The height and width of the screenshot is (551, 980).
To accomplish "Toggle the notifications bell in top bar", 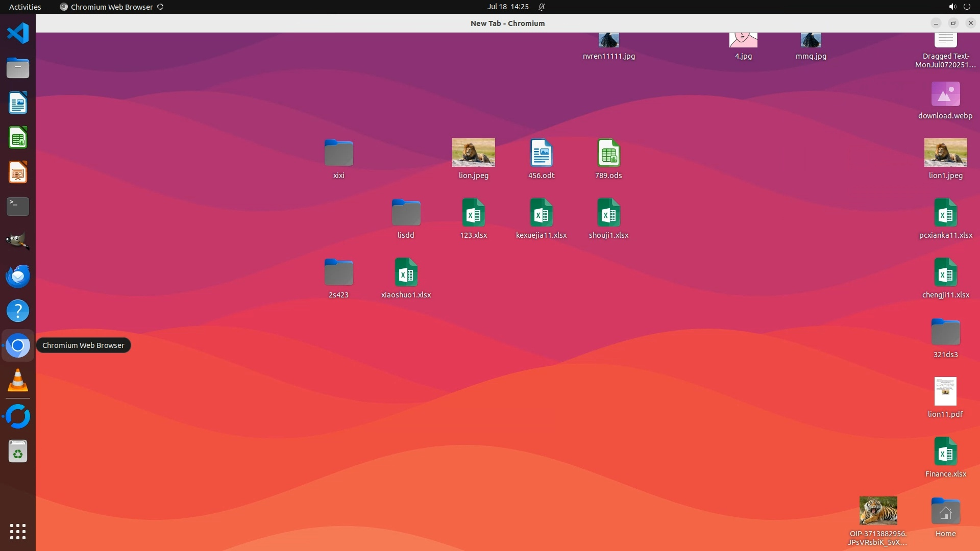I will tap(542, 7).
